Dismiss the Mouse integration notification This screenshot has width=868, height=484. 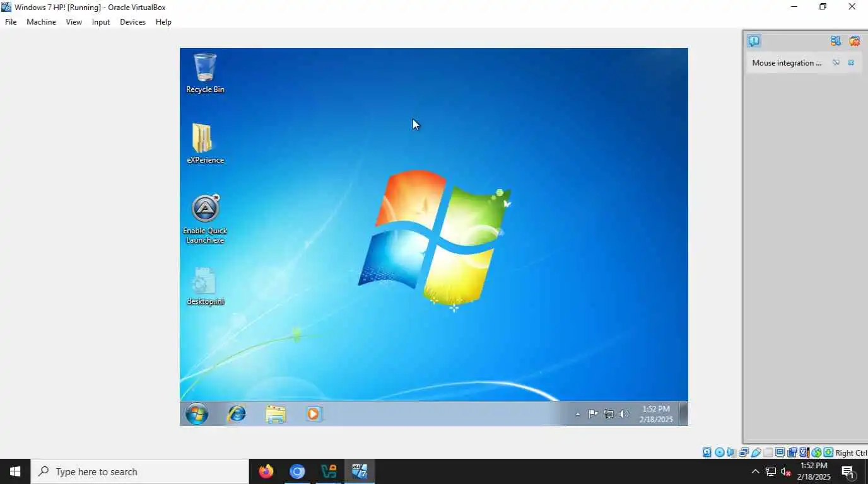[x=851, y=63]
